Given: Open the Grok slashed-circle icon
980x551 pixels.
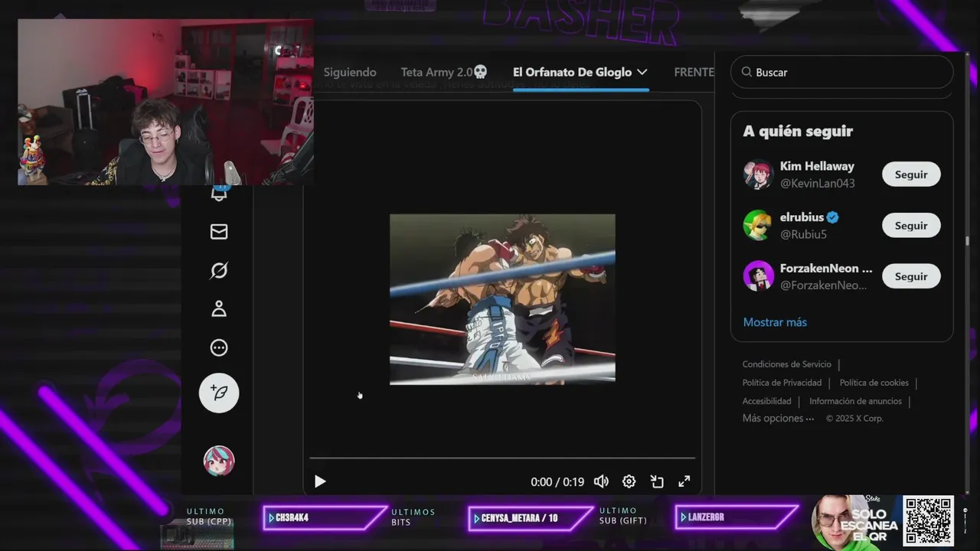Looking at the screenshot, I should click(219, 271).
